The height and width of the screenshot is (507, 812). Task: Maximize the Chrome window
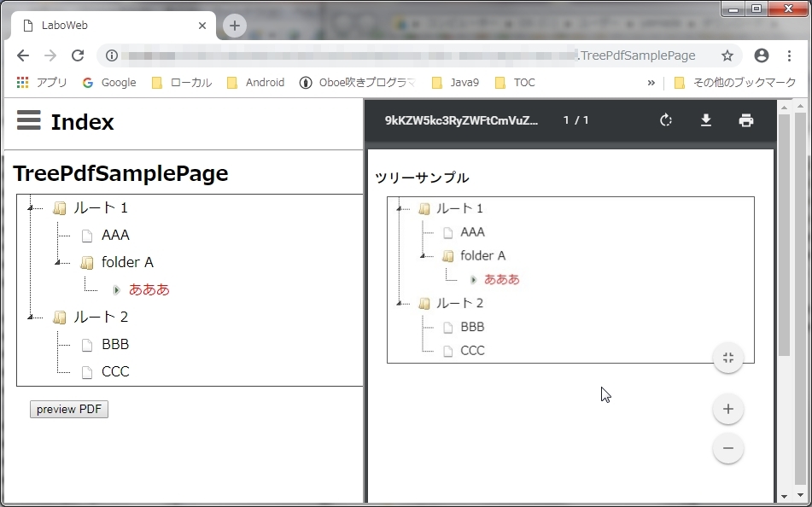[x=757, y=9]
